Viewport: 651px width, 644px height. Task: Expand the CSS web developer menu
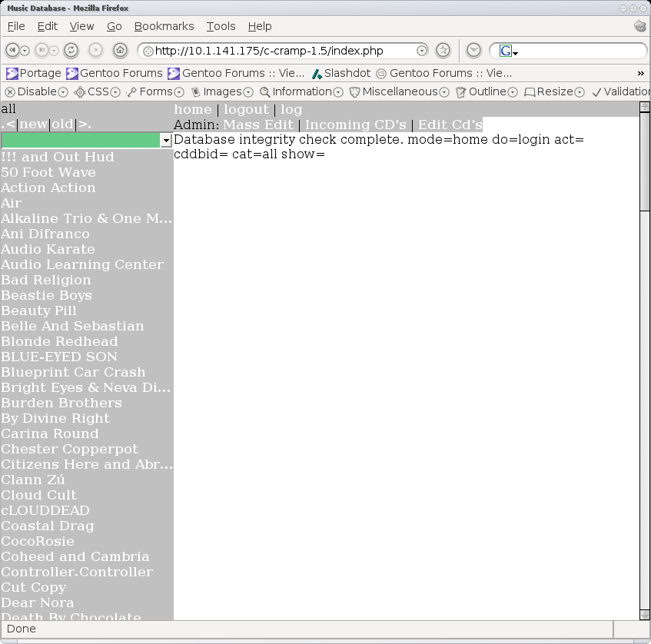(97, 91)
